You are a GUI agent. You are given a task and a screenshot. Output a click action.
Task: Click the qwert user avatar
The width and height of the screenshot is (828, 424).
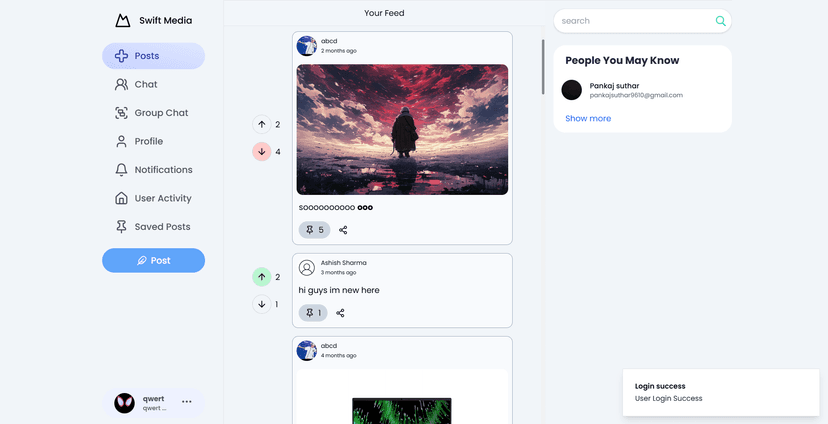tap(125, 403)
